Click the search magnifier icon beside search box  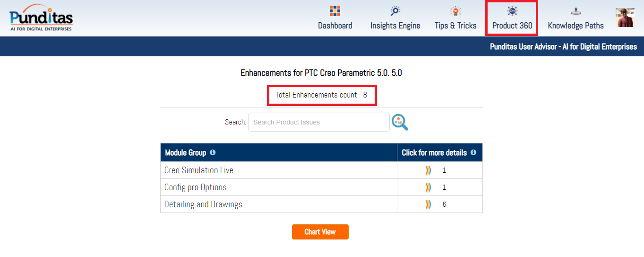pyautogui.click(x=400, y=122)
